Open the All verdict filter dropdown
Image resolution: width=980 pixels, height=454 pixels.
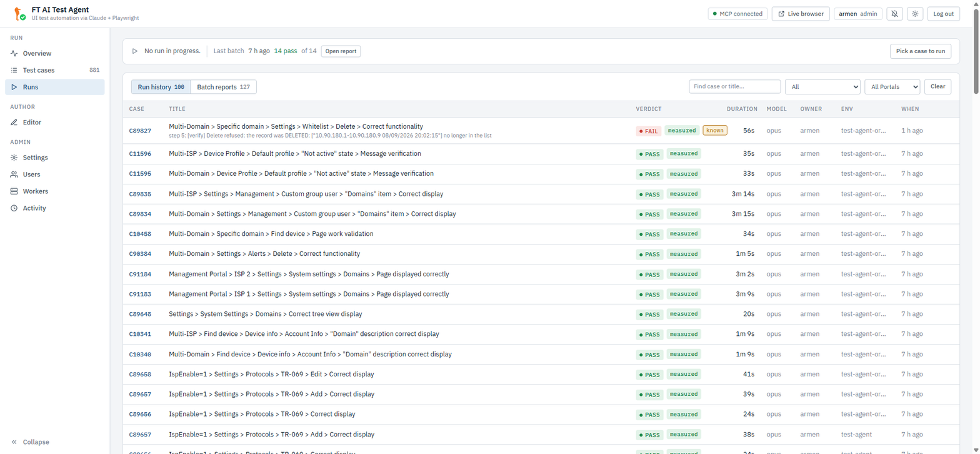pyautogui.click(x=822, y=87)
